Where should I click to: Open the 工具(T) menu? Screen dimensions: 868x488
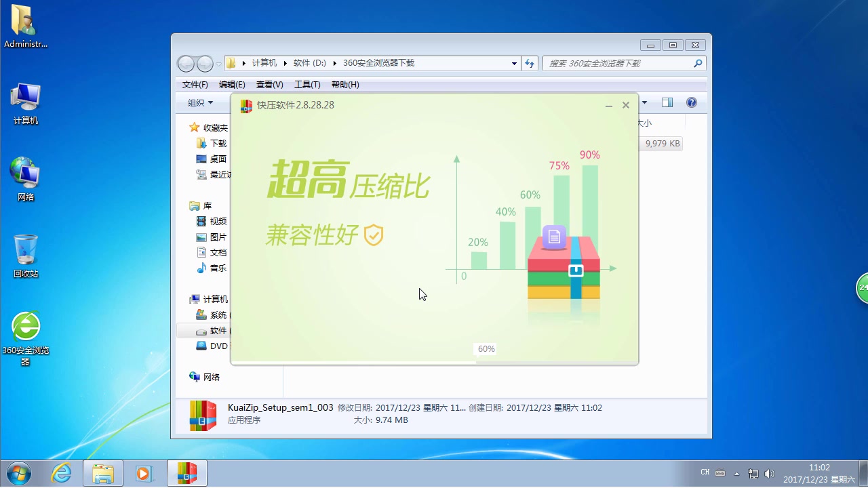coord(307,85)
